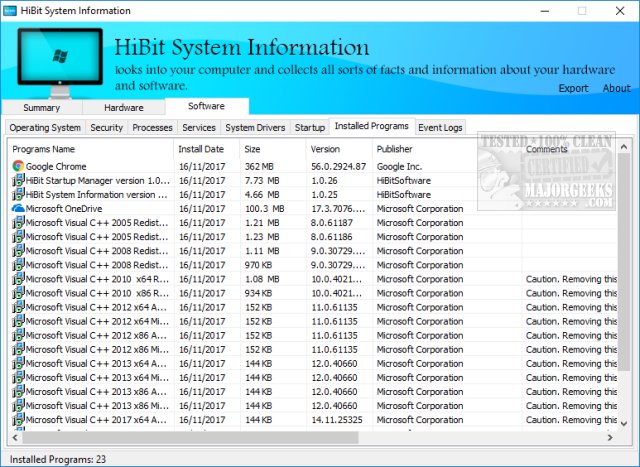Click the HiBit Startup Manager row icon

click(x=18, y=180)
